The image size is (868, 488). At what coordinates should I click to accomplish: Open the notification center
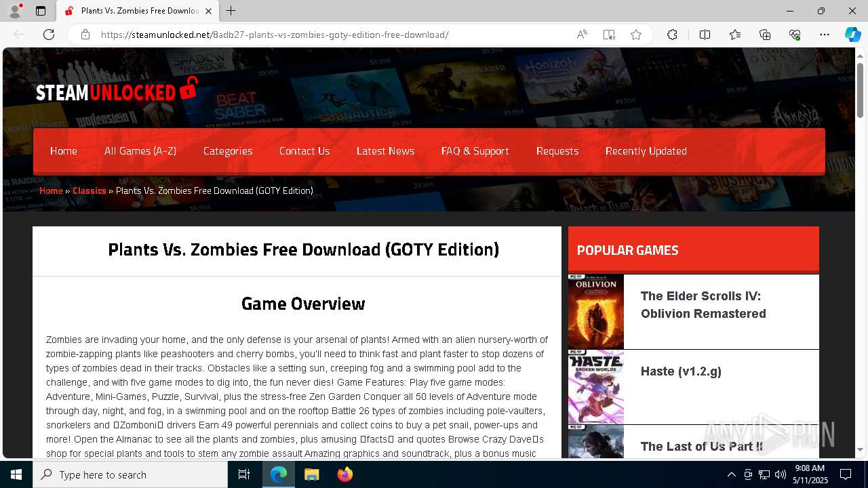846,474
